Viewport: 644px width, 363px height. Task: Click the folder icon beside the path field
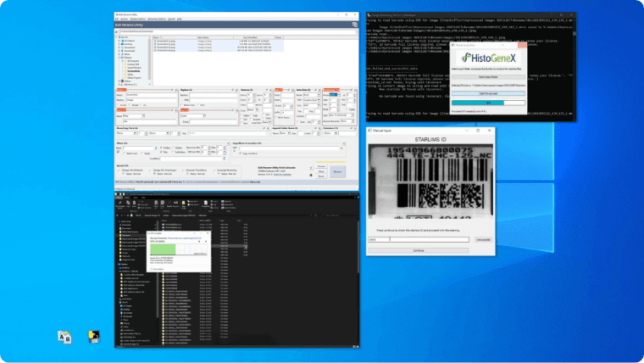click(x=117, y=31)
